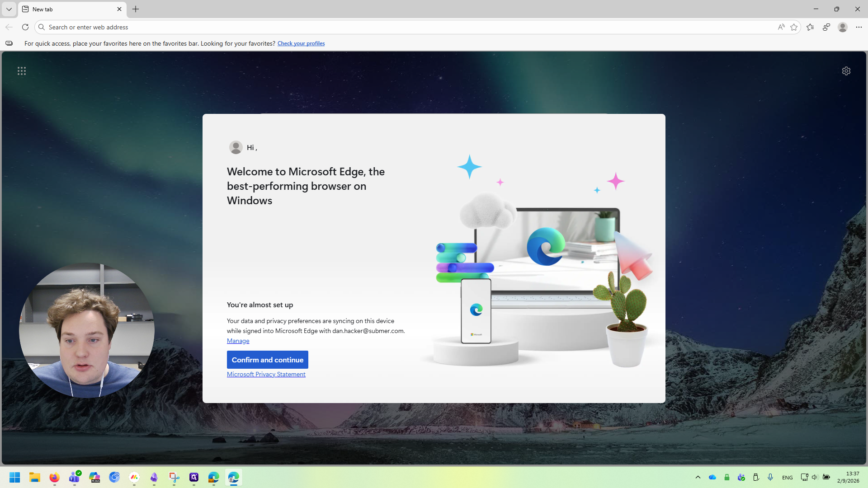Refresh the page with the reload icon
The image size is (868, 488).
pos(25,27)
